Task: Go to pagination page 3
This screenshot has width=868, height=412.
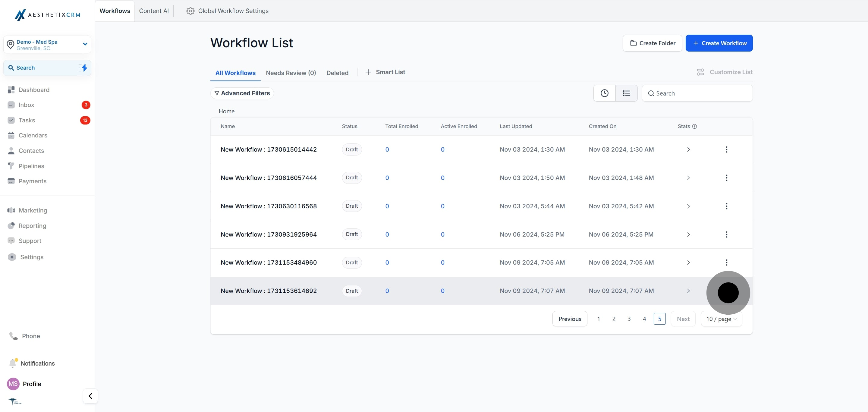Action: pos(629,319)
